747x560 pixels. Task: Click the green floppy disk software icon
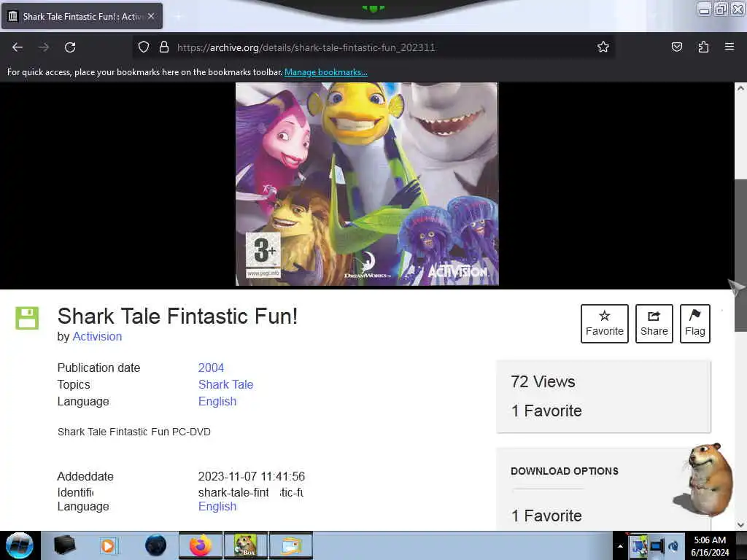[27, 318]
